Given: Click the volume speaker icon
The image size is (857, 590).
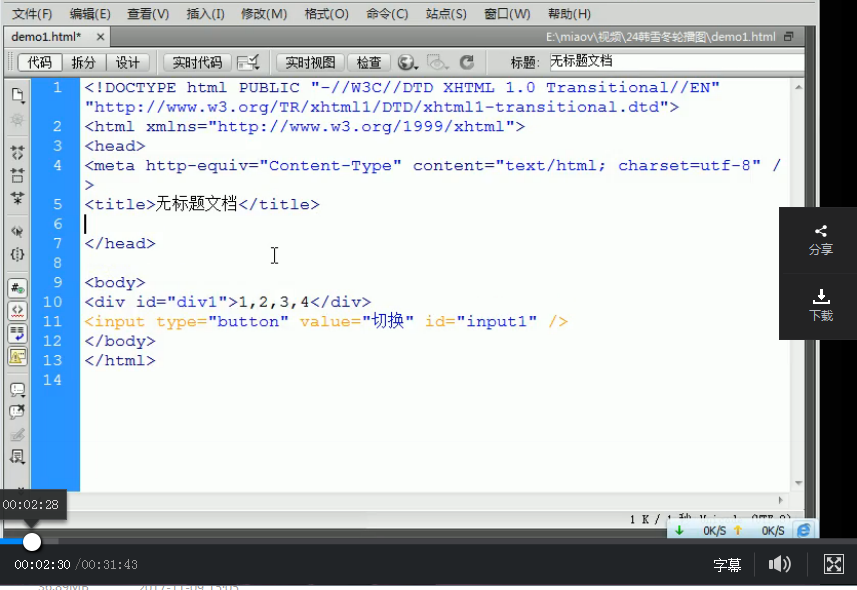Looking at the screenshot, I should pyautogui.click(x=779, y=564).
